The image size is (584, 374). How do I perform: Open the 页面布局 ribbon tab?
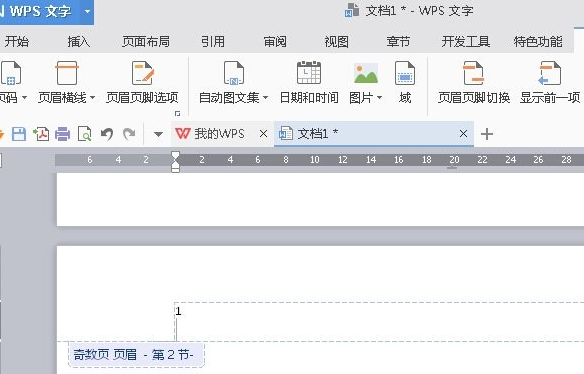(146, 41)
